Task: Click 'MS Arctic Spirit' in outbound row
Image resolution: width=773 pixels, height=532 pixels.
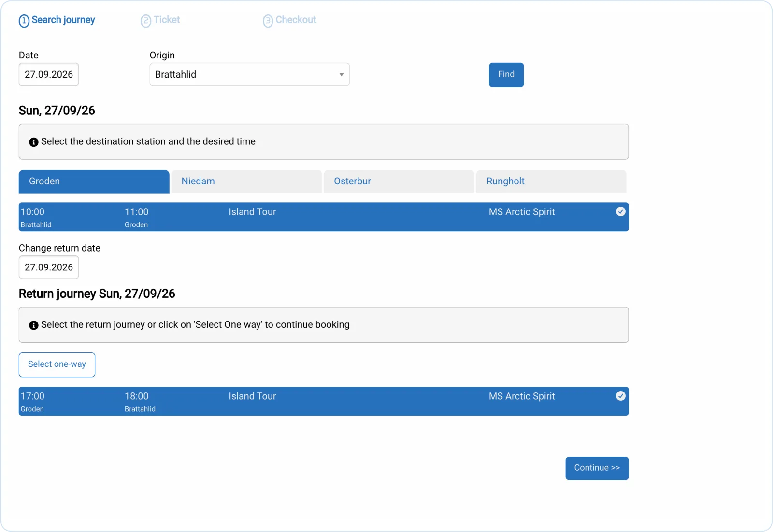Action: [522, 212]
